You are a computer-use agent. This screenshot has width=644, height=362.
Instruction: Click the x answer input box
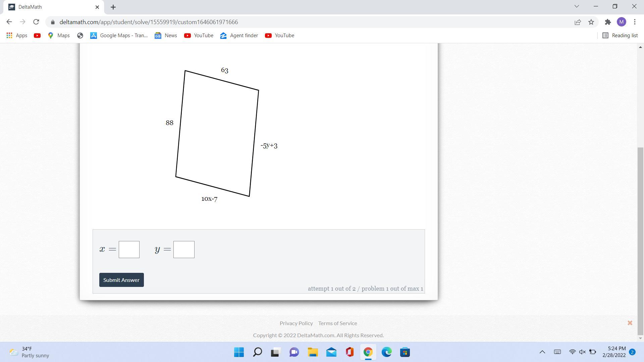click(x=129, y=249)
